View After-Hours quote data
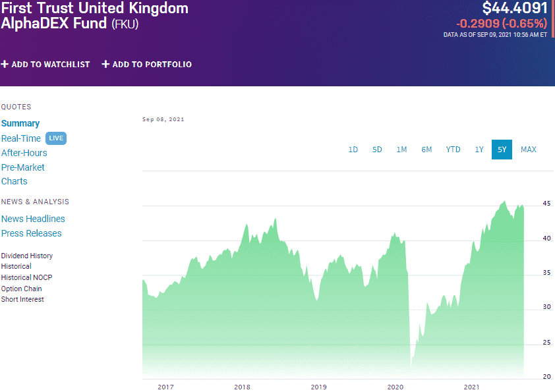Image resolution: width=555 pixels, height=392 pixels. pos(24,153)
